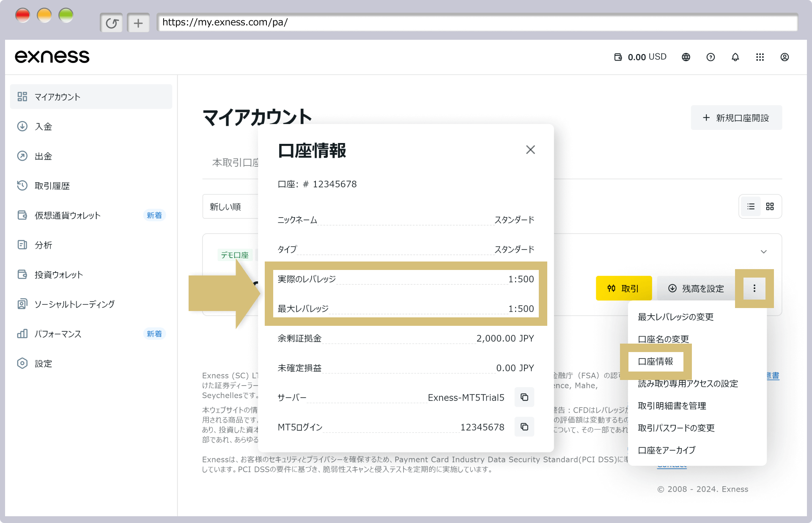Open notifications bell icon
This screenshot has height=523, width=812.
click(735, 57)
